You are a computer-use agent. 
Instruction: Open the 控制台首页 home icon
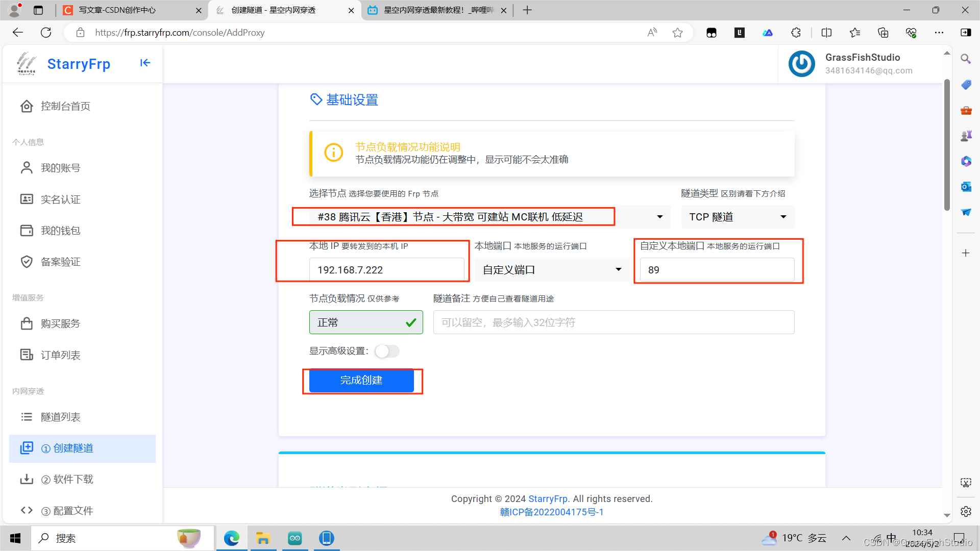tap(27, 106)
